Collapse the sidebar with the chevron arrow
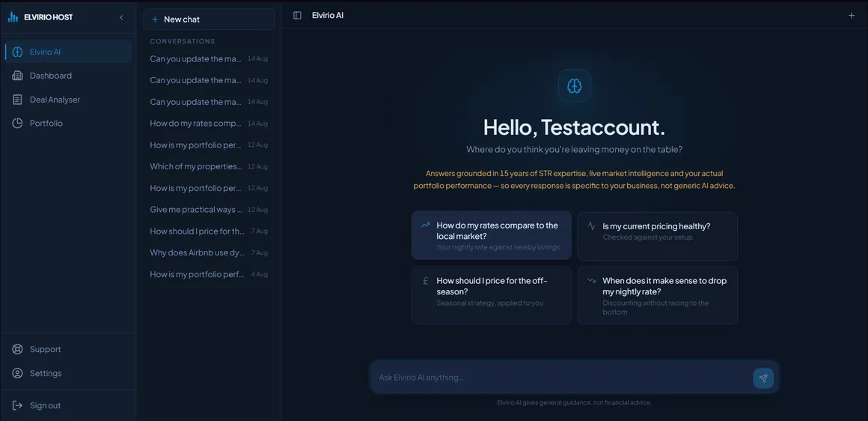 pyautogui.click(x=122, y=18)
